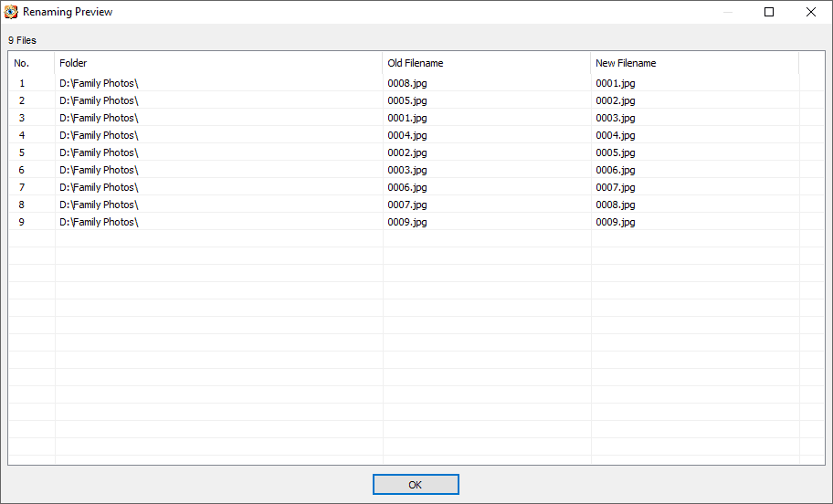
Task: Sort by the Folder column header
Action: pyautogui.click(x=218, y=63)
